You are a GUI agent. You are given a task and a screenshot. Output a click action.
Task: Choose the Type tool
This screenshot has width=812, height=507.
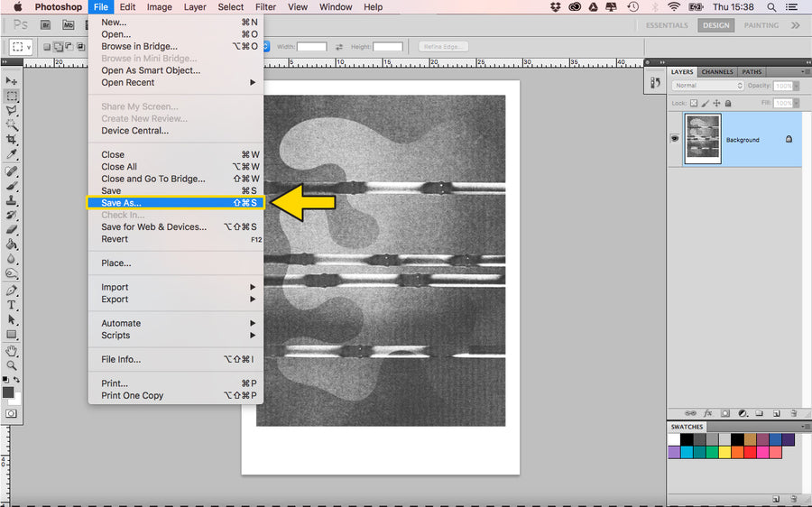[x=12, y=306]
